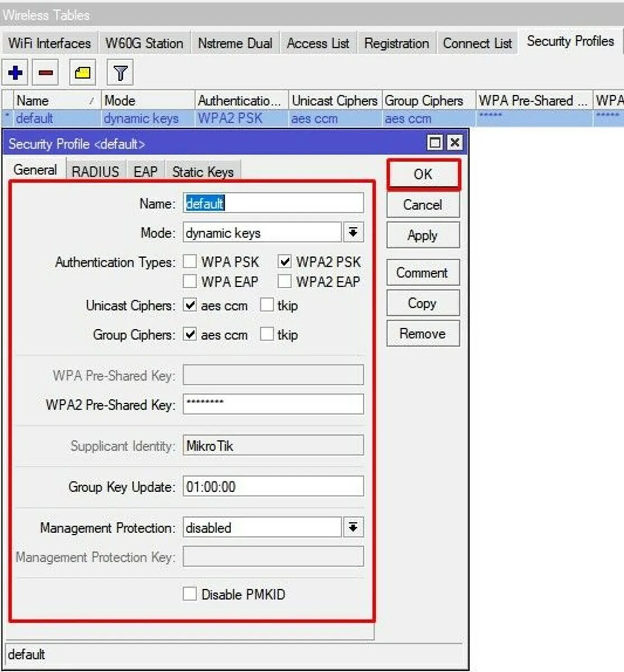Click the Comment button

click(423, 273)
